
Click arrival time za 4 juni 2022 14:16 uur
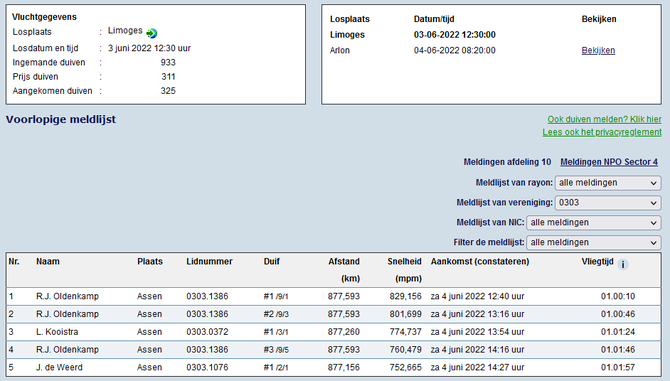pos(477,350)
